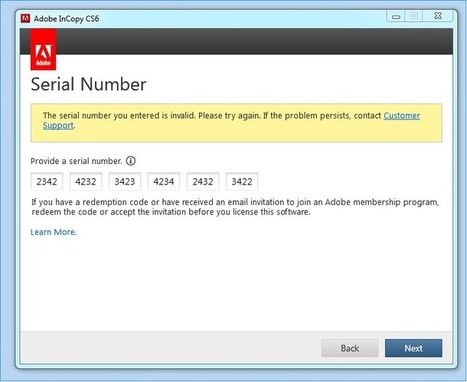Select the serial field containing 3423
The width and height of the screenshot is (467, 382).
[125, 182]
